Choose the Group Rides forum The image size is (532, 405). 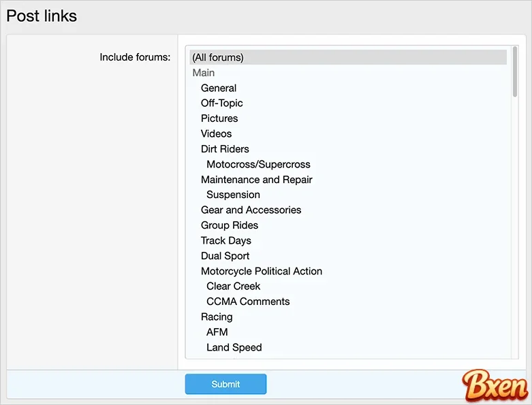(x=230, y=225)
